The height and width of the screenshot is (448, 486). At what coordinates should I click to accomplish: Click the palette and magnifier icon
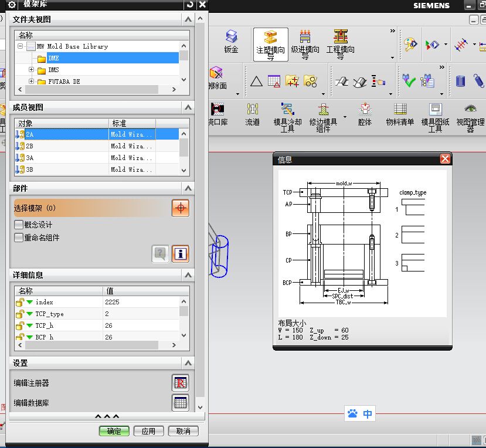point(410,45)
